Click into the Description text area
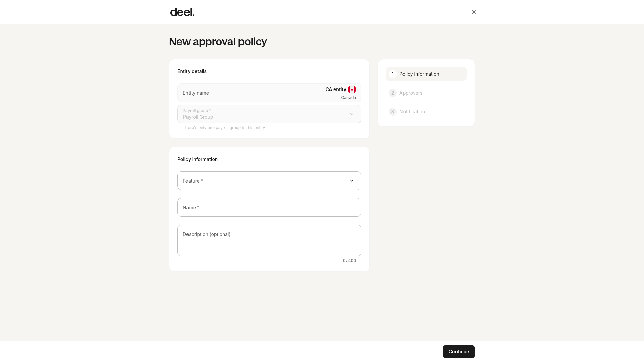This screenshot has width=644, height=362. [269, 241]
